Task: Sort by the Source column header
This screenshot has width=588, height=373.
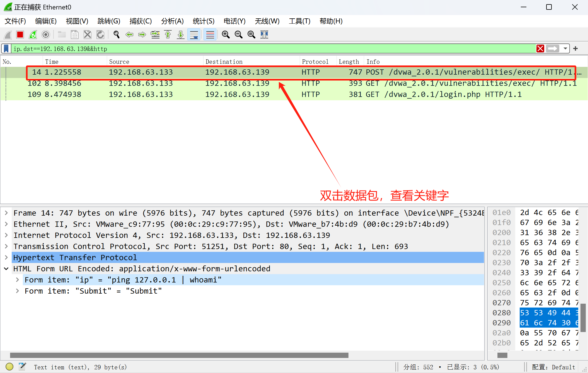Action: [x=155, y=62]
